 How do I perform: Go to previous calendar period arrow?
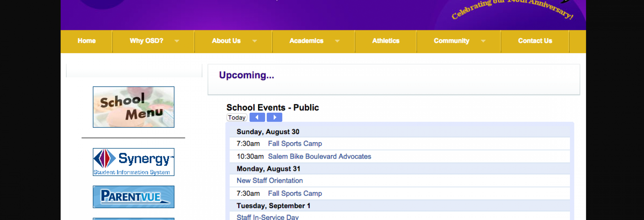coord(257,117)
